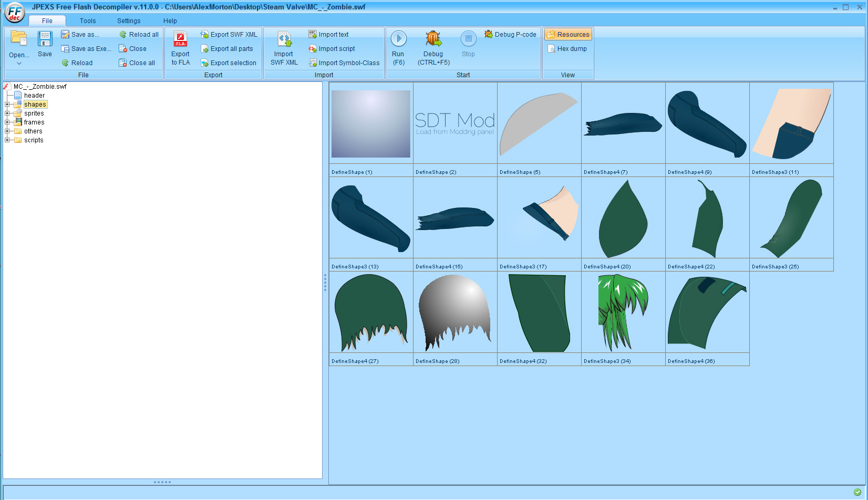
Task: Click the Import SWF XML icon
Action: (x=284, y=39)
